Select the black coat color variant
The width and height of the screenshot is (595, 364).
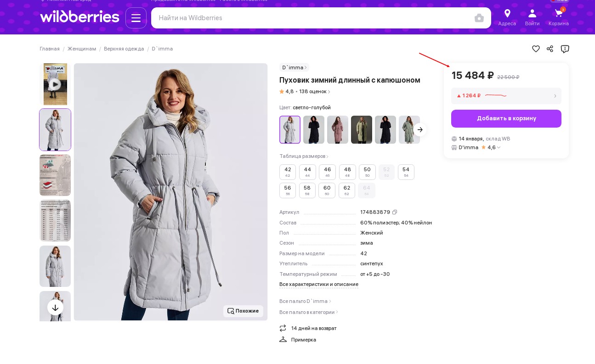(314, 129)
